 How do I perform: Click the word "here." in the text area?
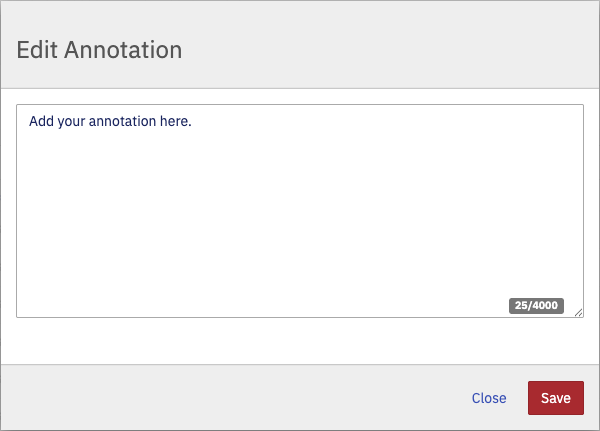[x=176, y=122]
